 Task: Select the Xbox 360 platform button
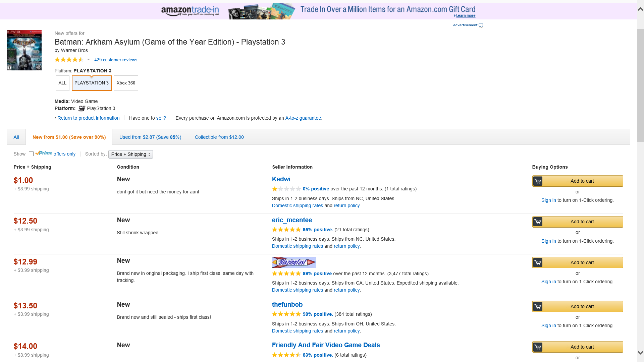pos(126,83)
